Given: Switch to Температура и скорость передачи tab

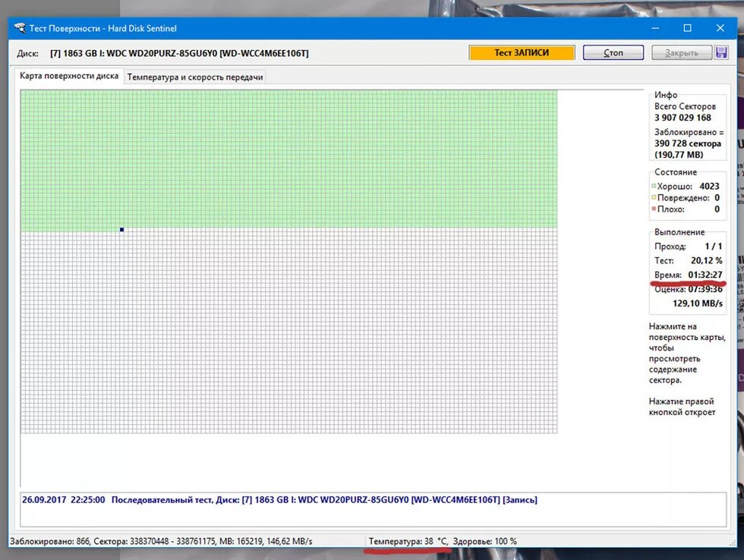Looking at the screenshot, I should pos(195,77).
